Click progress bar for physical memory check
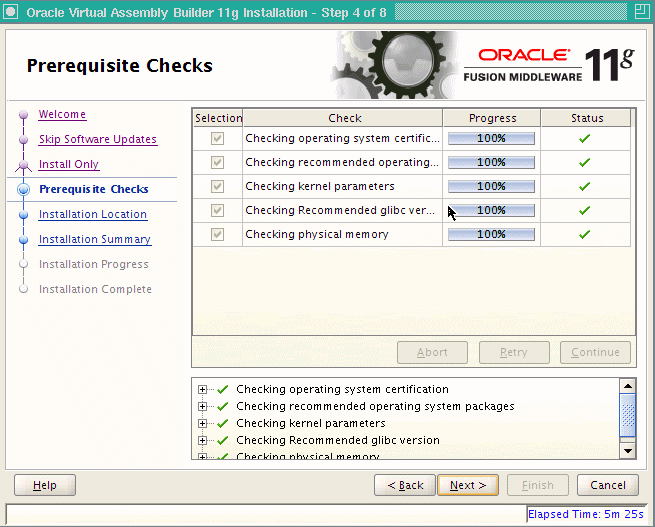655x527 pixels. (x=491, y=234)
